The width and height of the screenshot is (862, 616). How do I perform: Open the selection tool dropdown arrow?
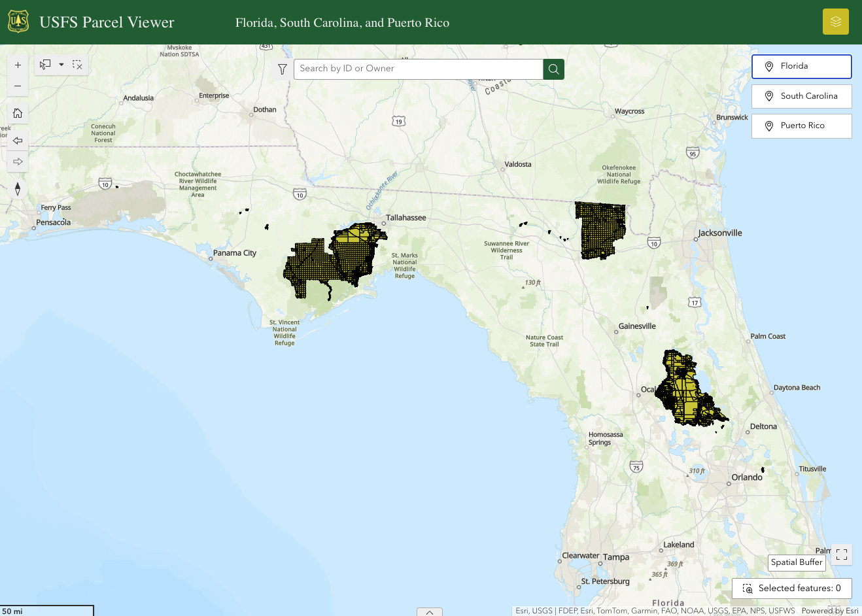[x=61, y=65]
